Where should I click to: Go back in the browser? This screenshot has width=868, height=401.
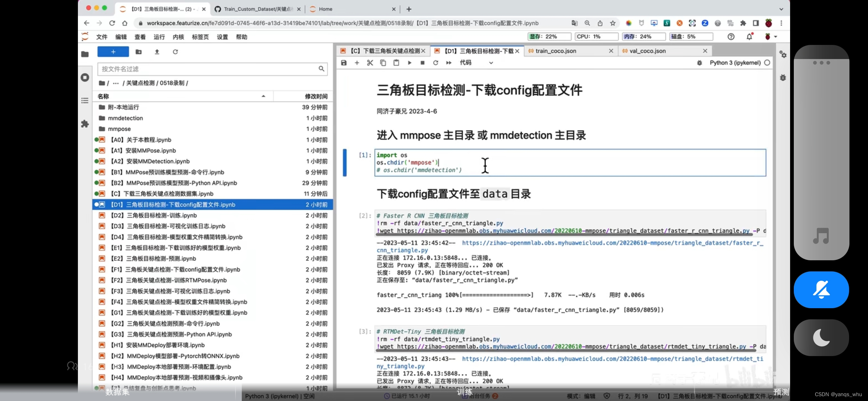(86, 23)
